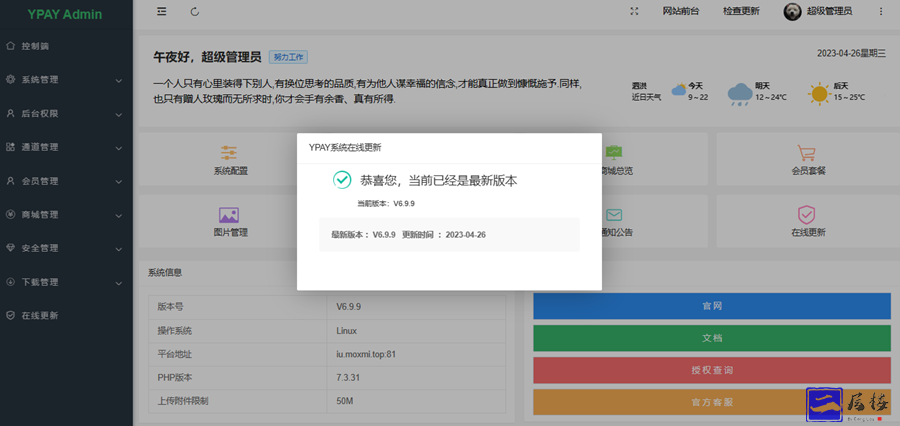Click 检查更新 in the header
The width and height of the screenshot is (900, 426).
point(741,11)
